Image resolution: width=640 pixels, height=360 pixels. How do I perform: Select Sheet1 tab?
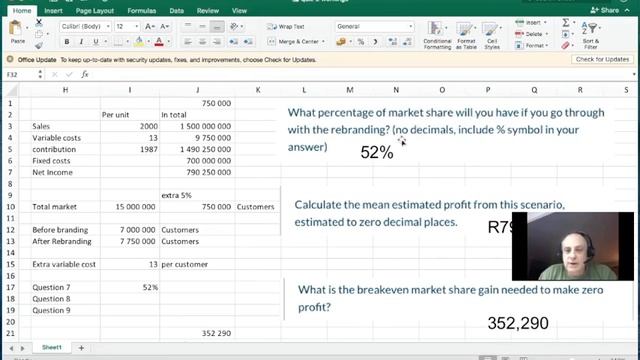pos(52,347)
